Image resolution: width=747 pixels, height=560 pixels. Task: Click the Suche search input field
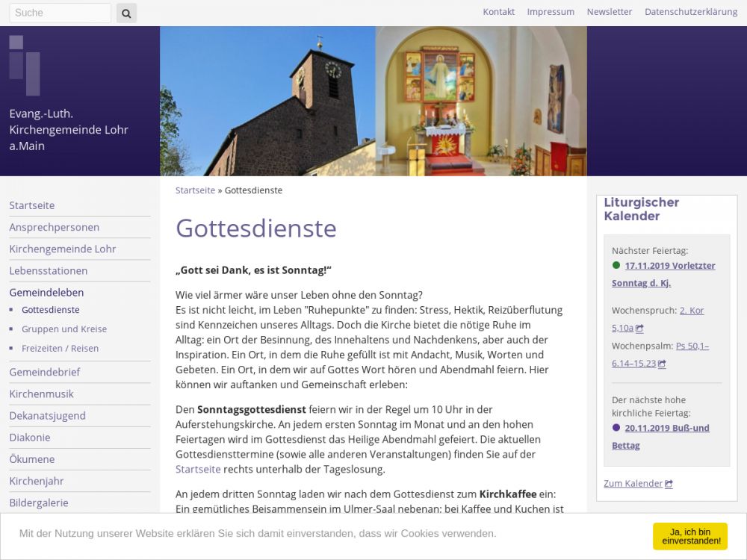coord(60,13)
